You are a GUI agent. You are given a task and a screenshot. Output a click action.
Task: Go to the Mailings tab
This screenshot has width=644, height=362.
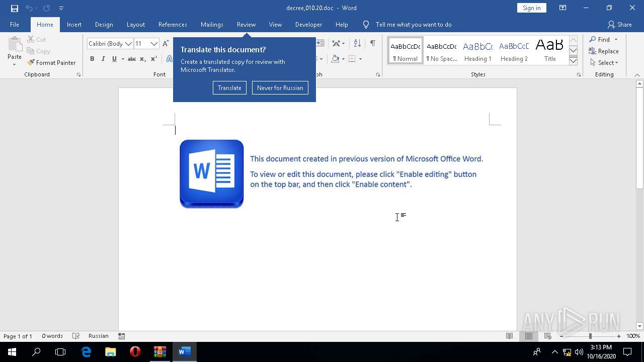212,24
